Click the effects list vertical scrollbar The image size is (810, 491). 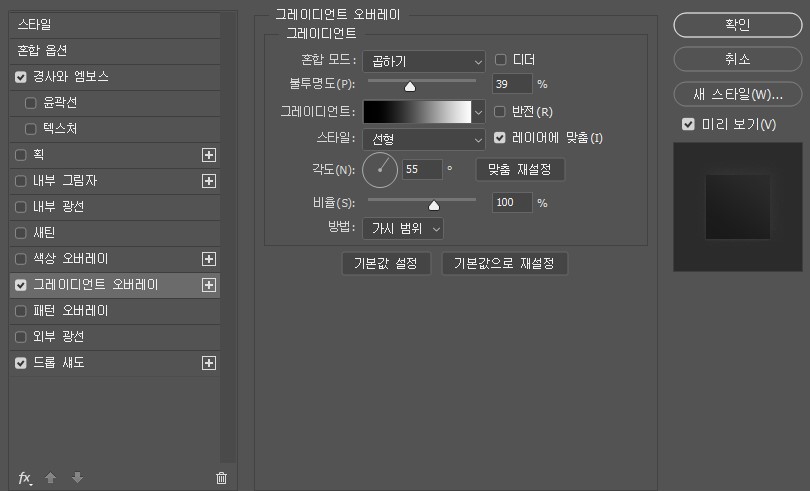pos(228,238)
